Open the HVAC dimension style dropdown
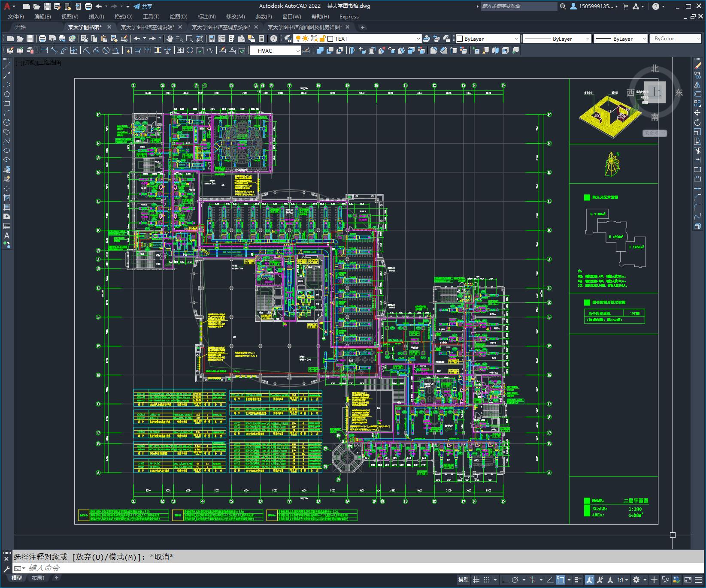 (x=298, y=51)
